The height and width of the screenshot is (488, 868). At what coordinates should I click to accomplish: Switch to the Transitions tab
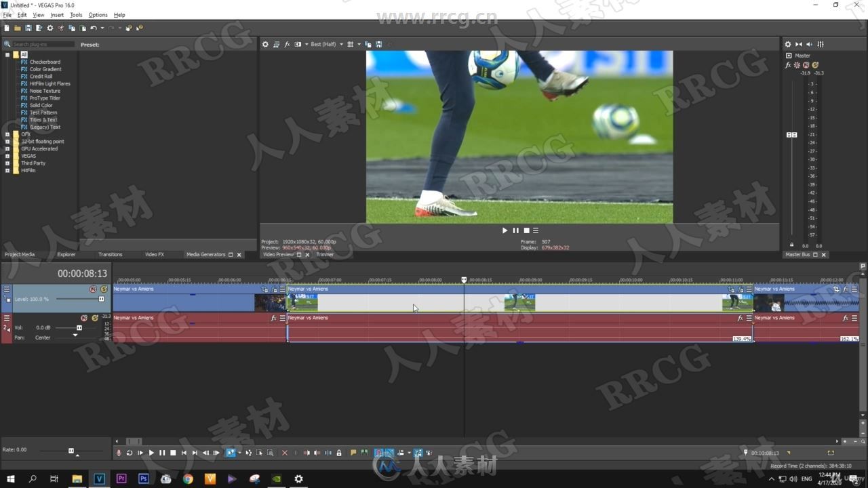[111, 255]
